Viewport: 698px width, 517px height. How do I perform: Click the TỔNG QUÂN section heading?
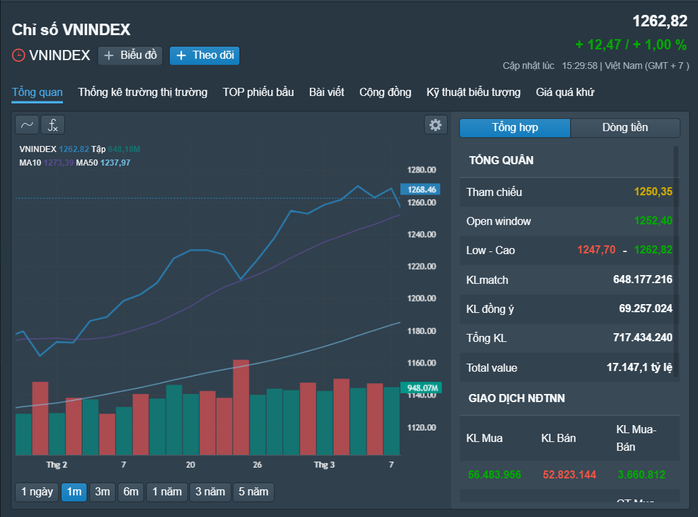pos(501,160)
